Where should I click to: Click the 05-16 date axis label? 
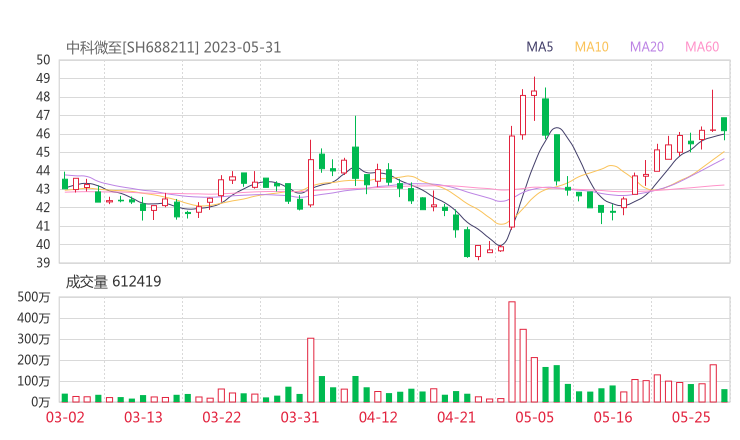point(613,417)
